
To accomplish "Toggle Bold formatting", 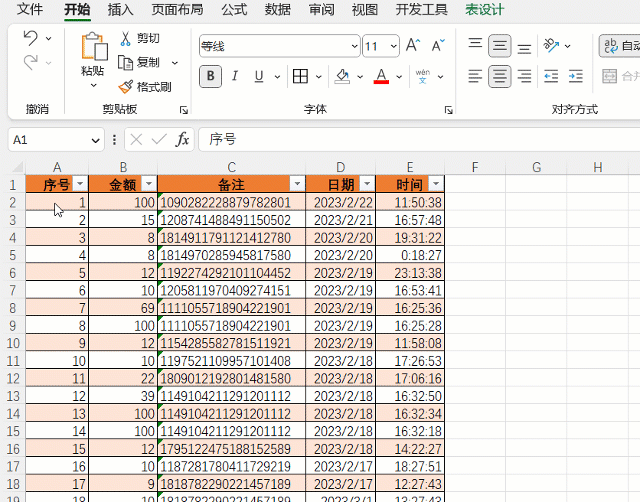I will pos(210,76).
